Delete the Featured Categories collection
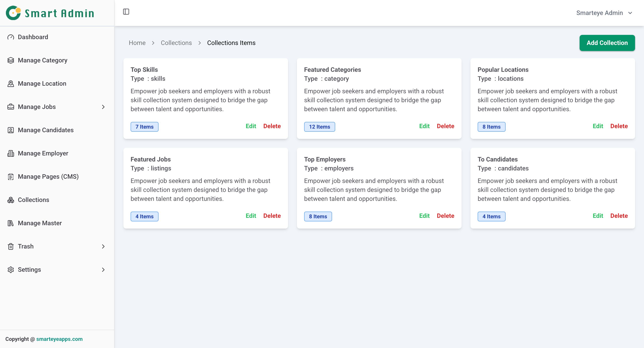644x348 pixels. 445,126
